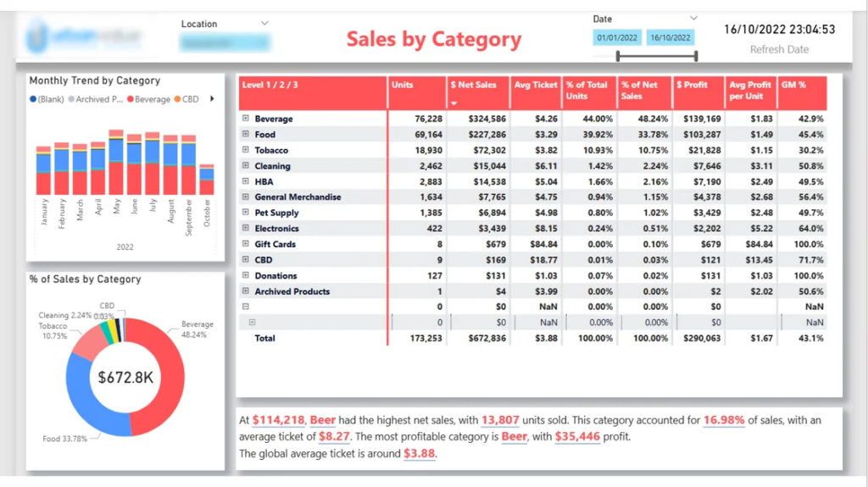Click the Sales by Category title
868x487 pixels.
[x=434, y=39]
